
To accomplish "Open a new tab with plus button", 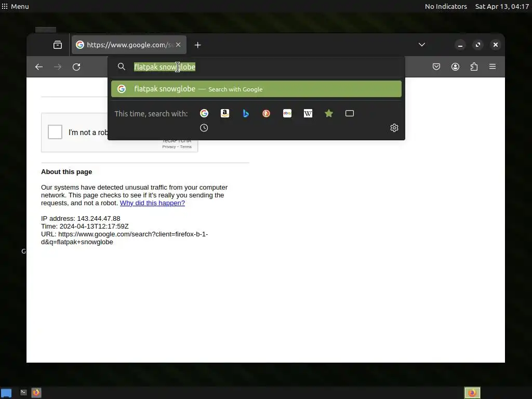I will click(198, 45).
